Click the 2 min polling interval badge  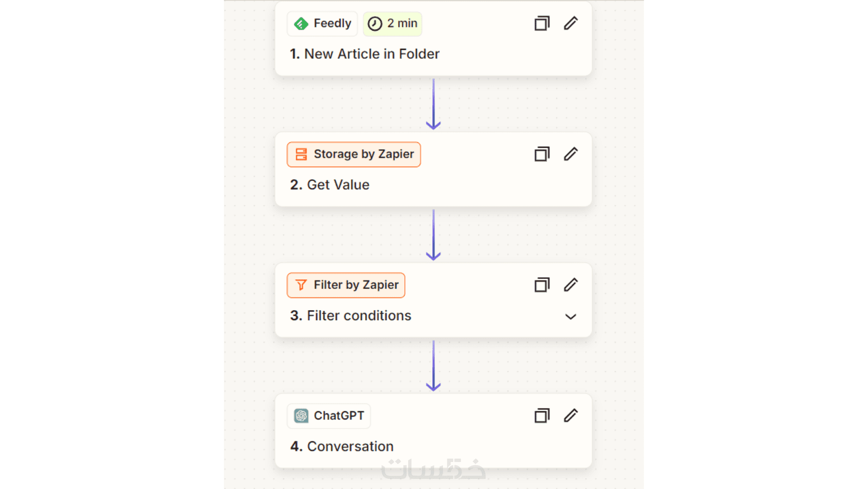pyautogui.click(x=392, y=24)
